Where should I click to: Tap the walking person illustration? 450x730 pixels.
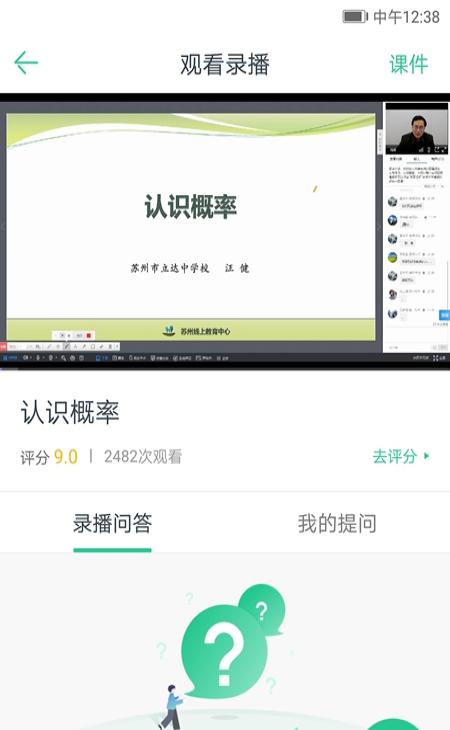tap(170, 707)
